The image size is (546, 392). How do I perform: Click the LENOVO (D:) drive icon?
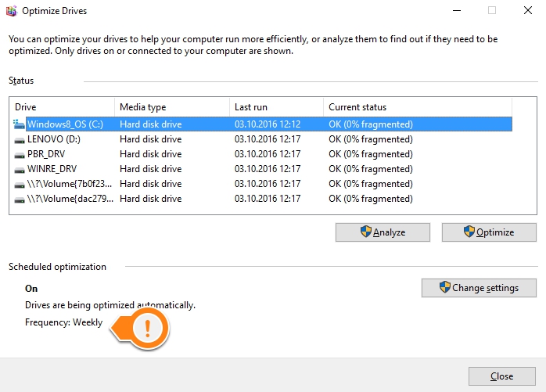(x=20, y=139)
